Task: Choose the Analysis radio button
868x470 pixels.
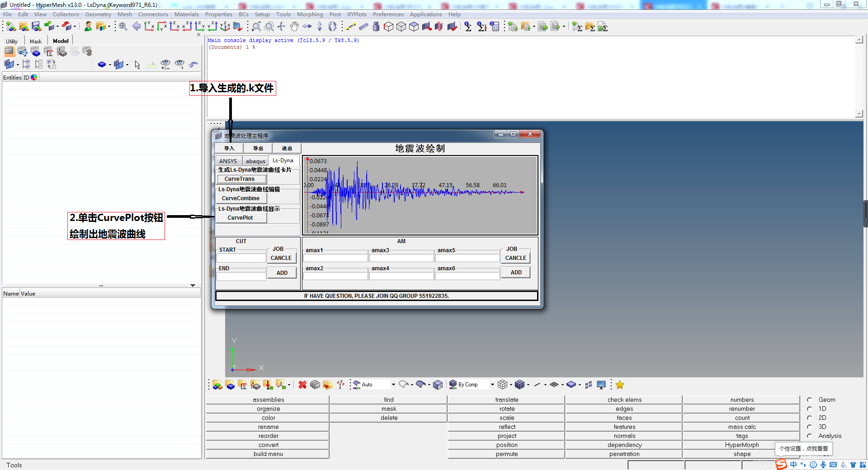Action: 810,436
